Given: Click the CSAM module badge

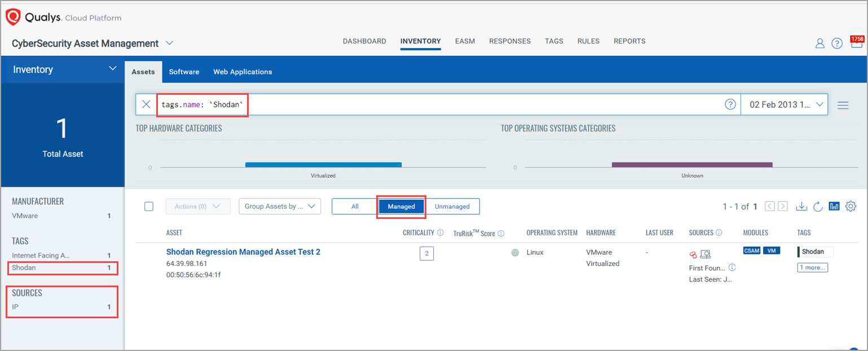Looking at the screenshot, I should coord(752,251).
